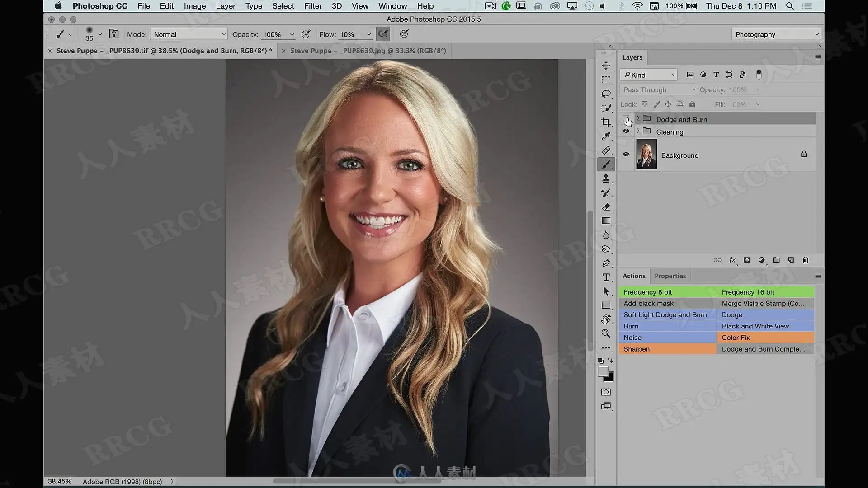The height and width of the screenshot is (488, 868).
Task: Select the Healing Brush tool
Action: [606, 150]
